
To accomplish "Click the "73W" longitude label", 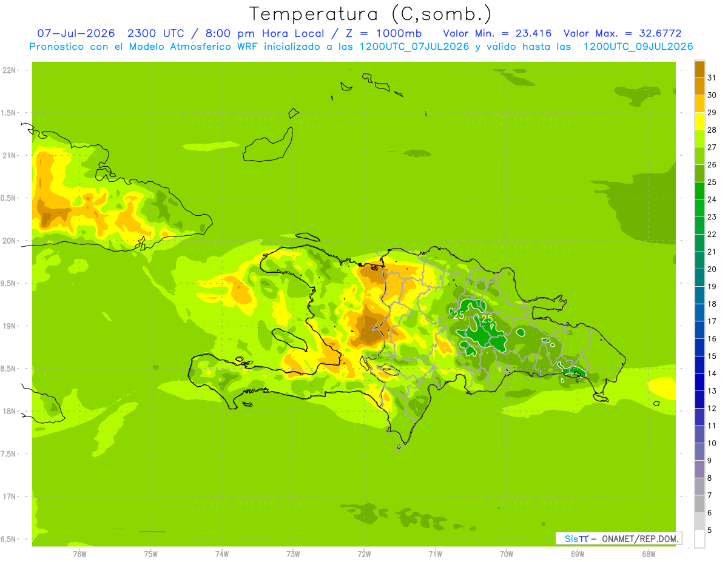I will point(293,554).
